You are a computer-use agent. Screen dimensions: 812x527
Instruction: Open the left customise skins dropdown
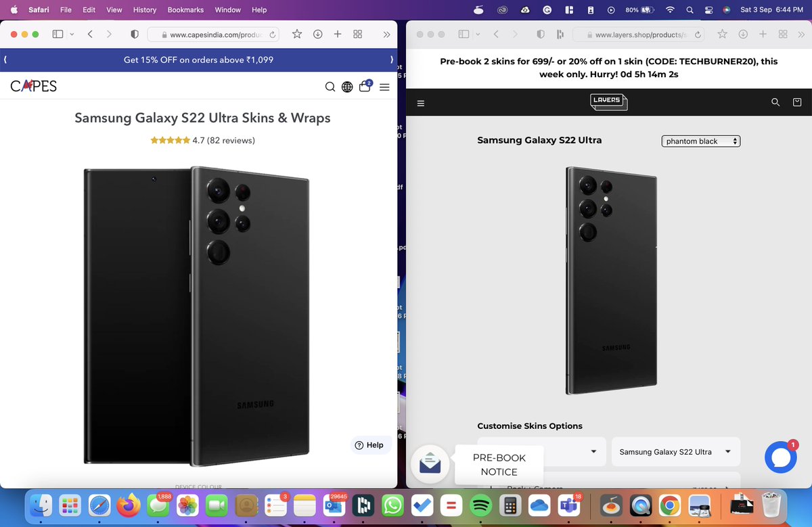click(x=541, y=451)
